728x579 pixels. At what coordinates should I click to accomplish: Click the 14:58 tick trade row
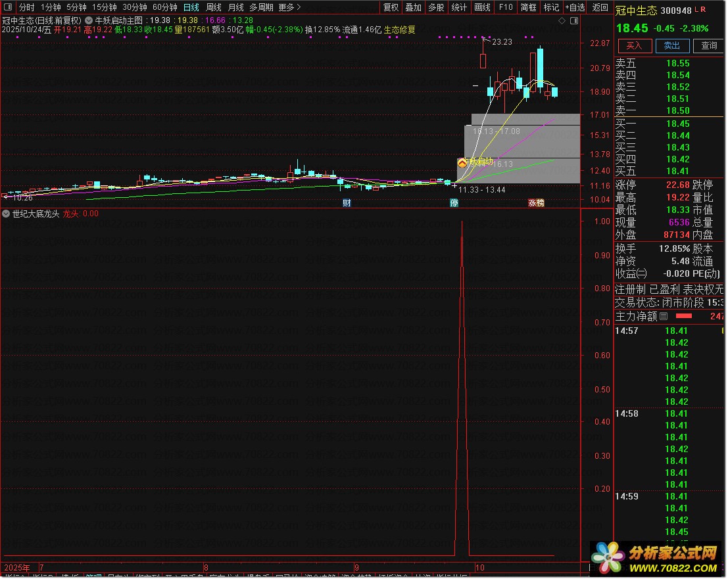point(669,414)
